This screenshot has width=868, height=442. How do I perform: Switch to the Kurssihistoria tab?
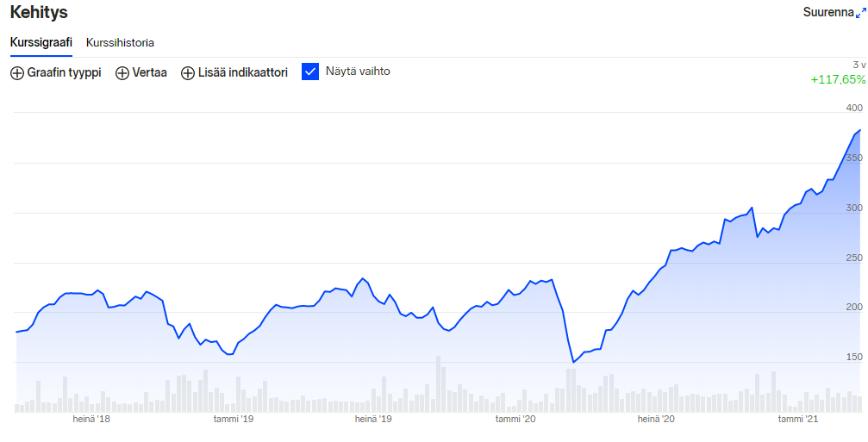(120, 42)
